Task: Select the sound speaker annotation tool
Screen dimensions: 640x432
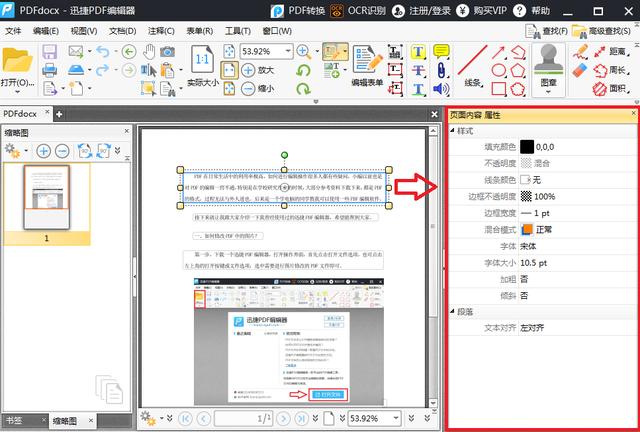Action: 441,89
